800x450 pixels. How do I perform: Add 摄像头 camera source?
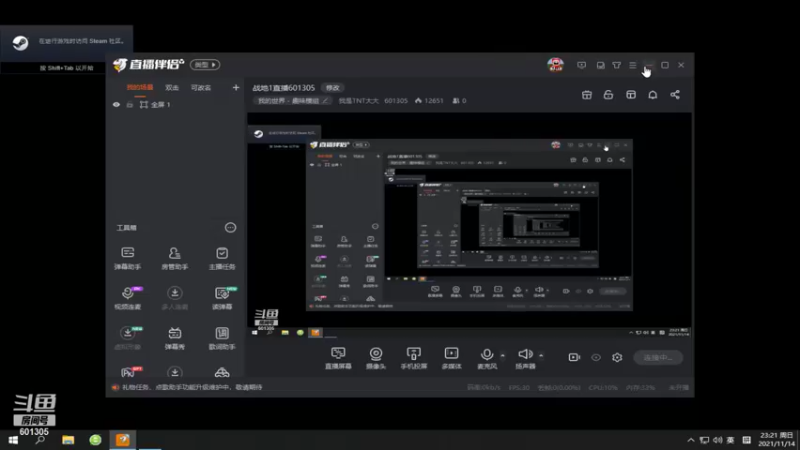coord(376,358)
